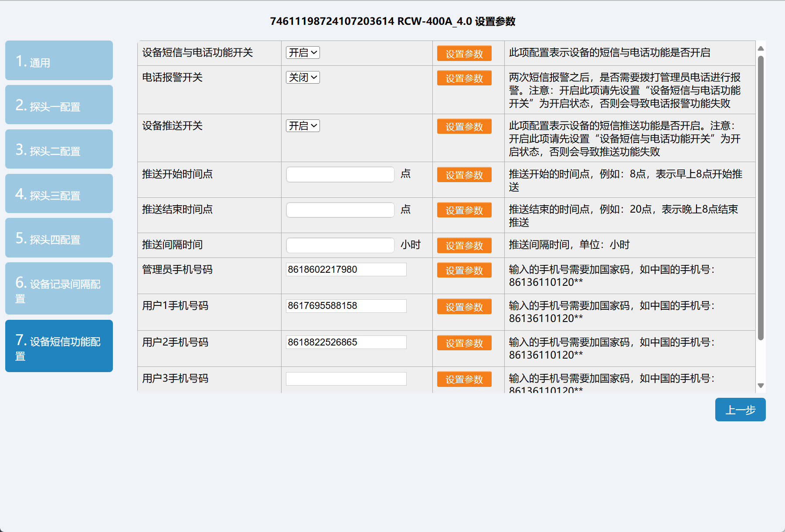Focus the empty 用户3手机号码 field
This screenshot has height=532, width=785.
(346, 379)
